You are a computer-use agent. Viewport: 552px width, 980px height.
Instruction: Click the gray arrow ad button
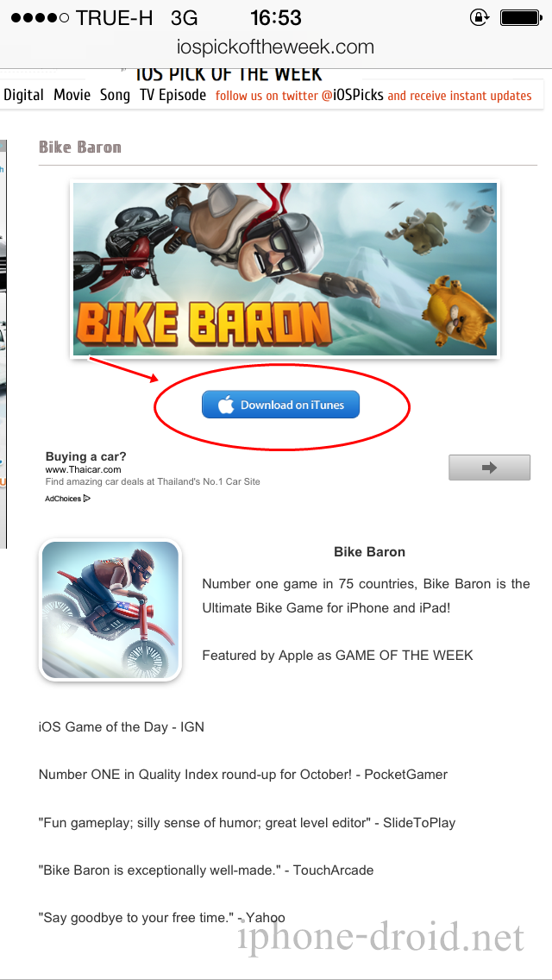click(x=490, y=468)
